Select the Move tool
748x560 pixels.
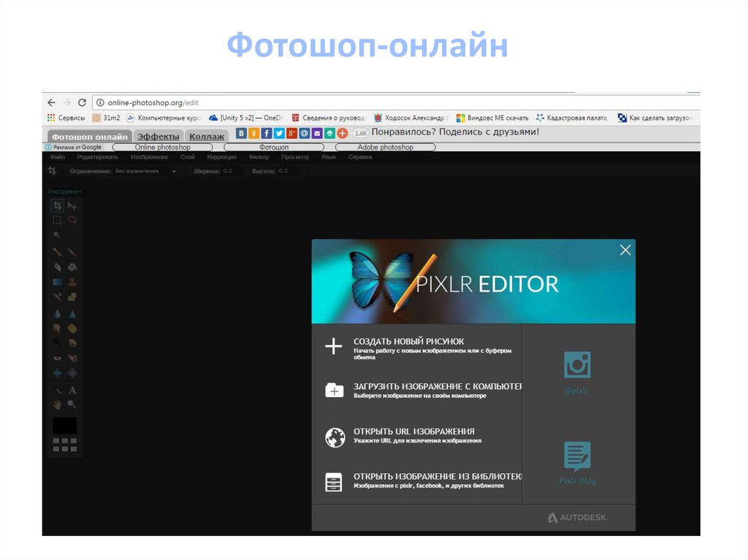[x=72, y=207]
